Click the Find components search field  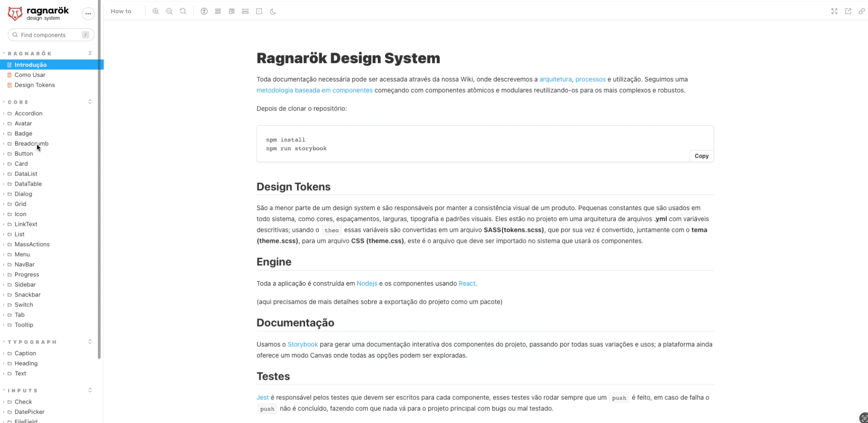point(48,35)
